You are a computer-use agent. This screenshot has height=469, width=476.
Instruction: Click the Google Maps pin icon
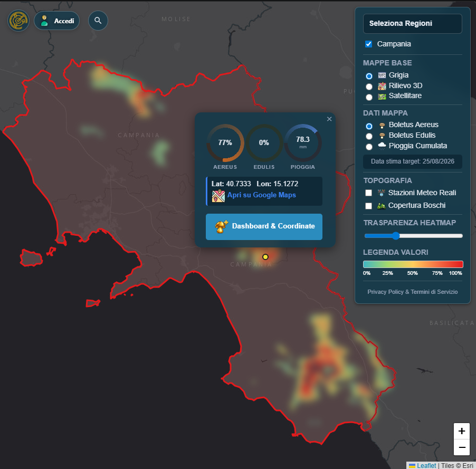pyautogui.click(x=218, y=196)
